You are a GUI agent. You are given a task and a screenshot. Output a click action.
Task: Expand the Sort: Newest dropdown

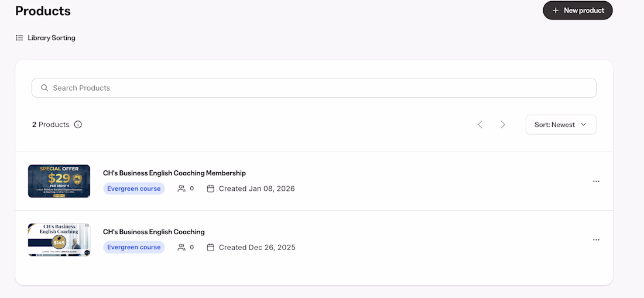click(x=560, y=125)
